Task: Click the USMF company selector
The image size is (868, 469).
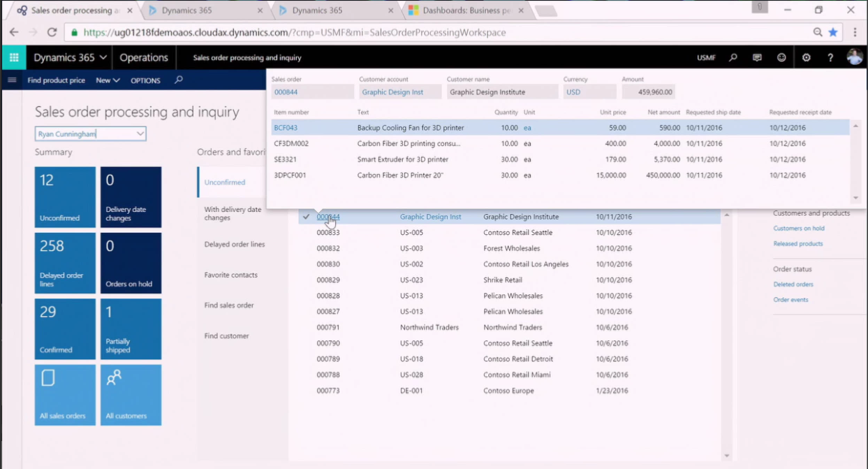Action: coord(706,57)
